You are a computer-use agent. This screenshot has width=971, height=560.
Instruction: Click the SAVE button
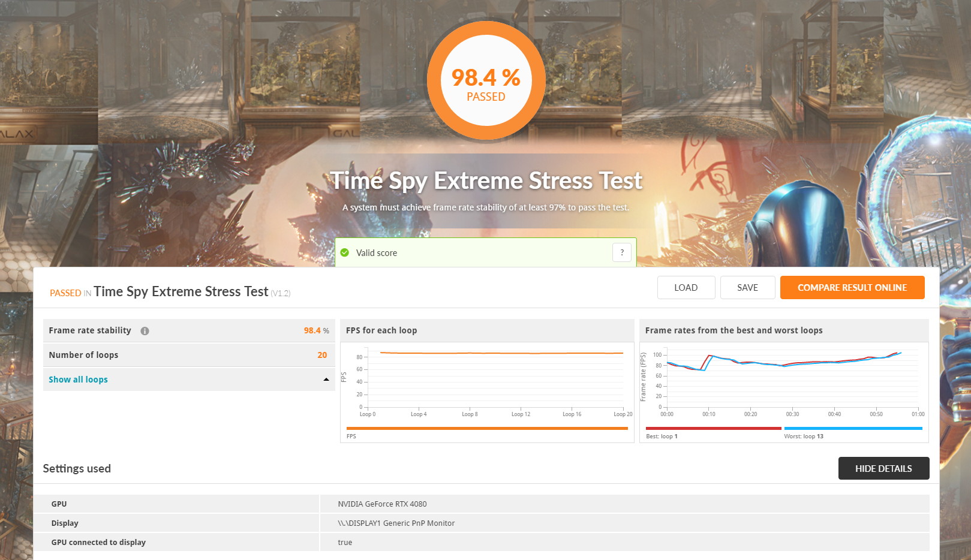[748, 287]
